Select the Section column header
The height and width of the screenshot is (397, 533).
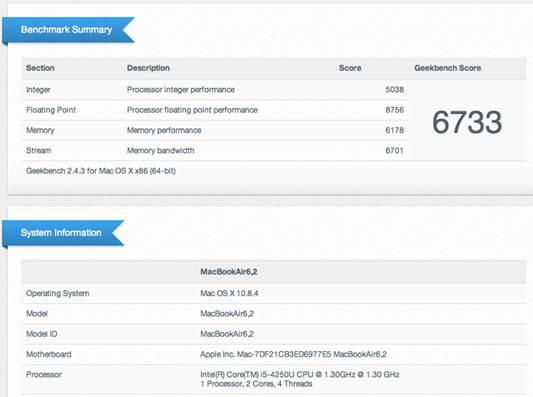(x=40, y=68)
